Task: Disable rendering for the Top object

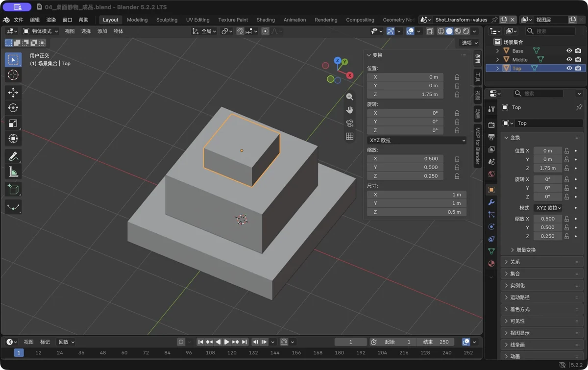Action: click(578, 69)
